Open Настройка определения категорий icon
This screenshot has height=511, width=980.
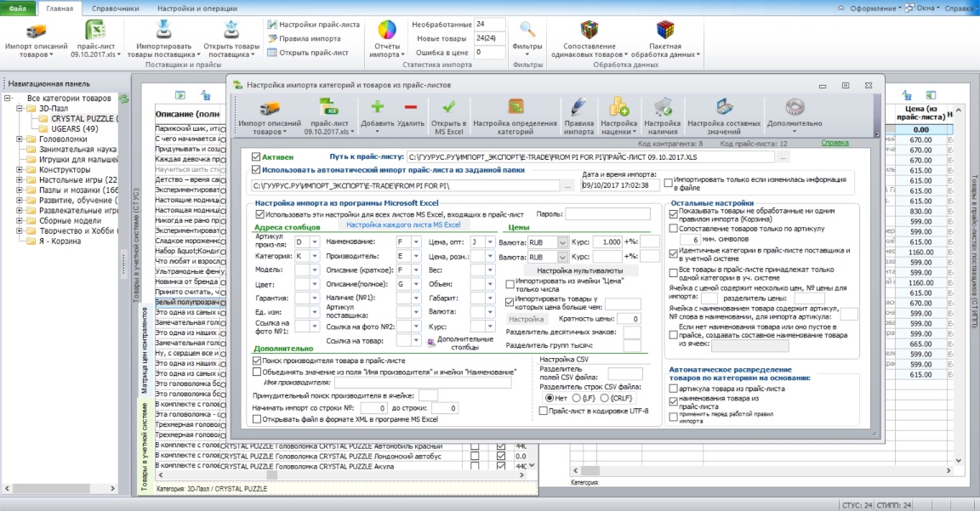tap(515, 107)
